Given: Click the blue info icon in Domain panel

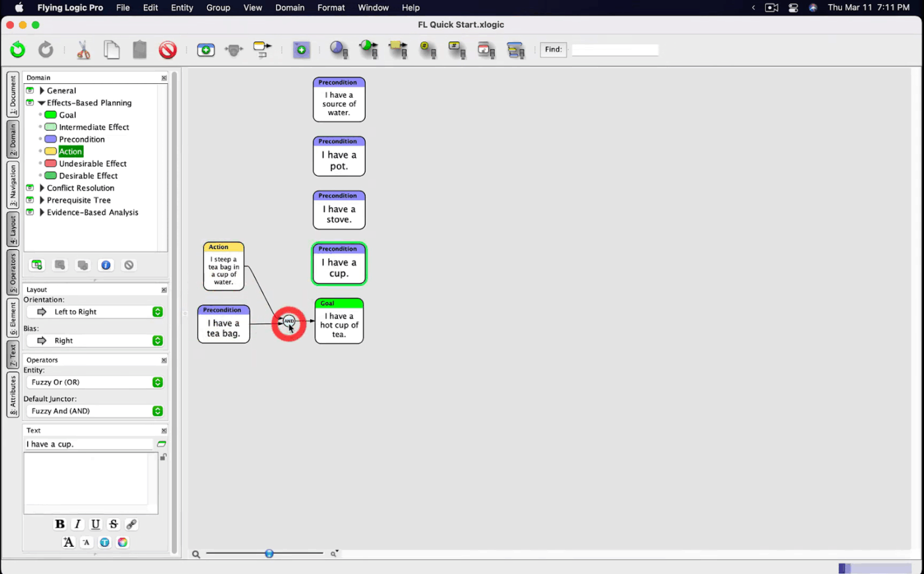Looking at the screenshot, I should tap(106, 265).
